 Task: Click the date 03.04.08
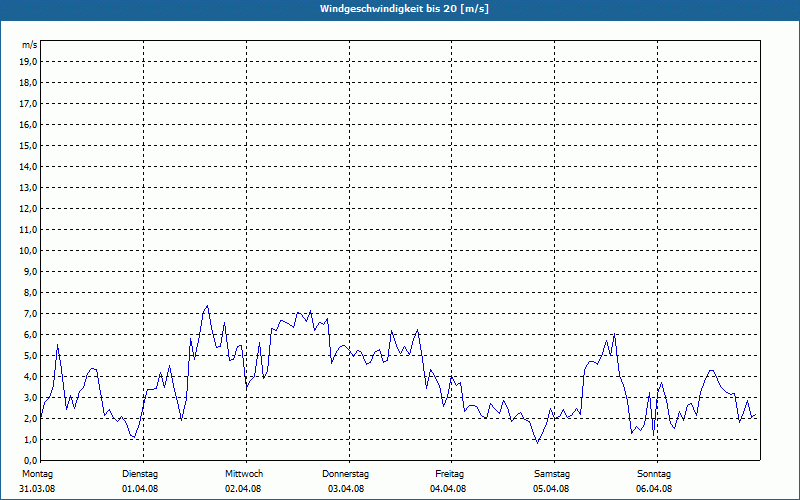[x=346, y=489]
